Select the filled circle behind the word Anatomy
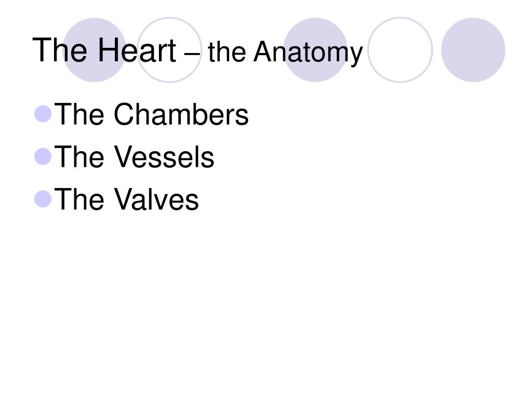532x399 pixels. pos(315,50)
